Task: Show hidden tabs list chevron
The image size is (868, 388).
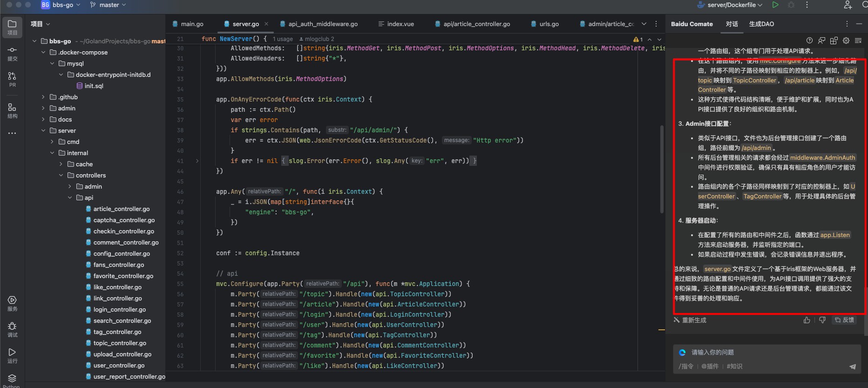Action: (644, 24)
